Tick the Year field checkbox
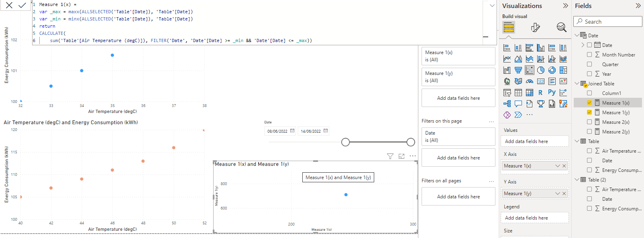 [589, 74]
